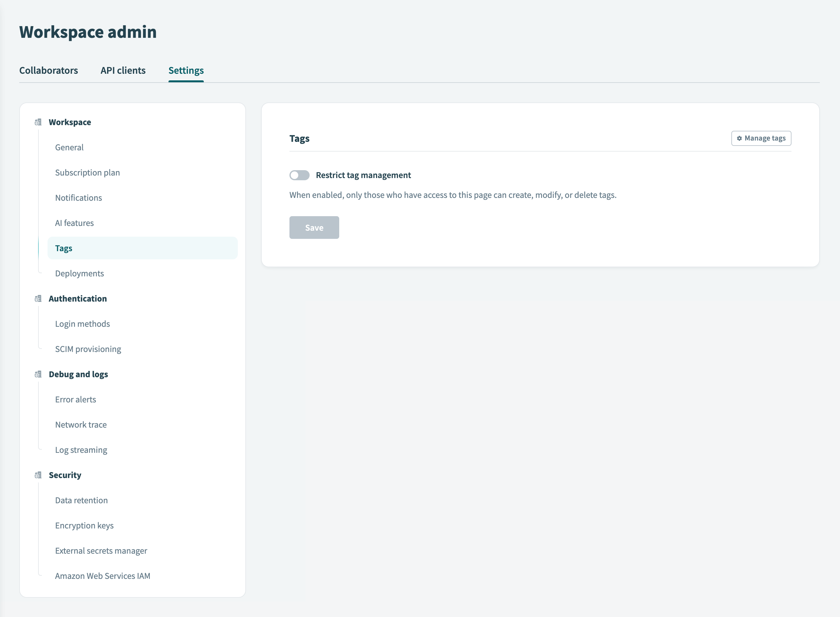Click the gear icon on Manage tags button

click(739, 138)
